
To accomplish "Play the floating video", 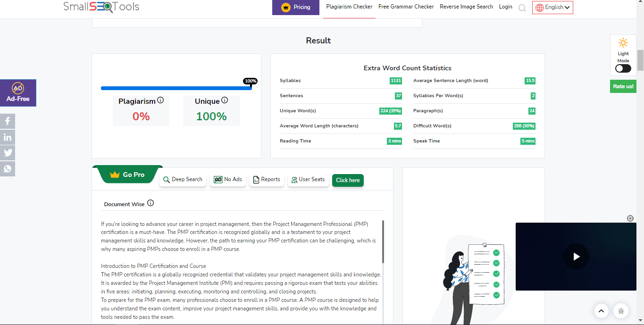I will [576, 257].
